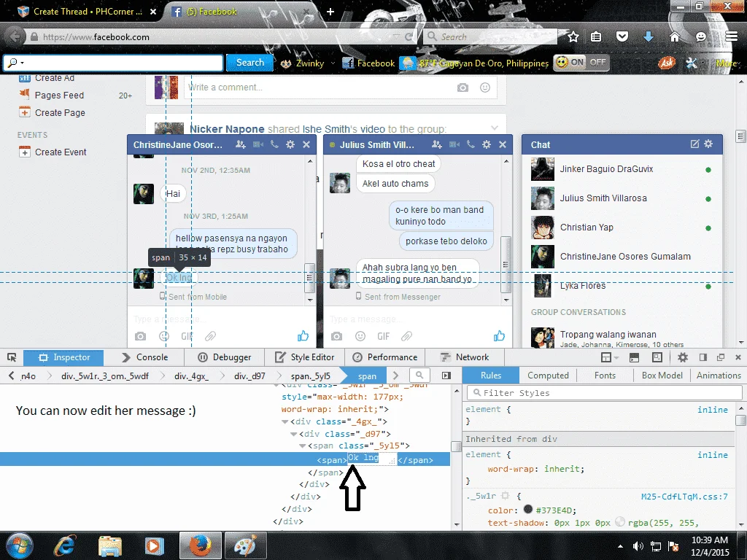
Task: Select the Computed sidebar tab
Action: (x=548, y=376)
